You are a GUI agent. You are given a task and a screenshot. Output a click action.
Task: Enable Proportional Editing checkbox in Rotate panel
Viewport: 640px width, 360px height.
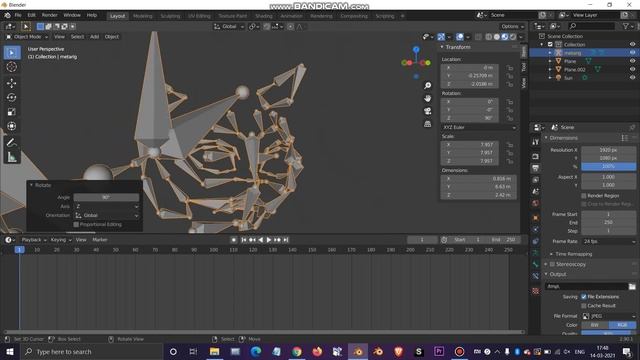(x=76, y=224)
